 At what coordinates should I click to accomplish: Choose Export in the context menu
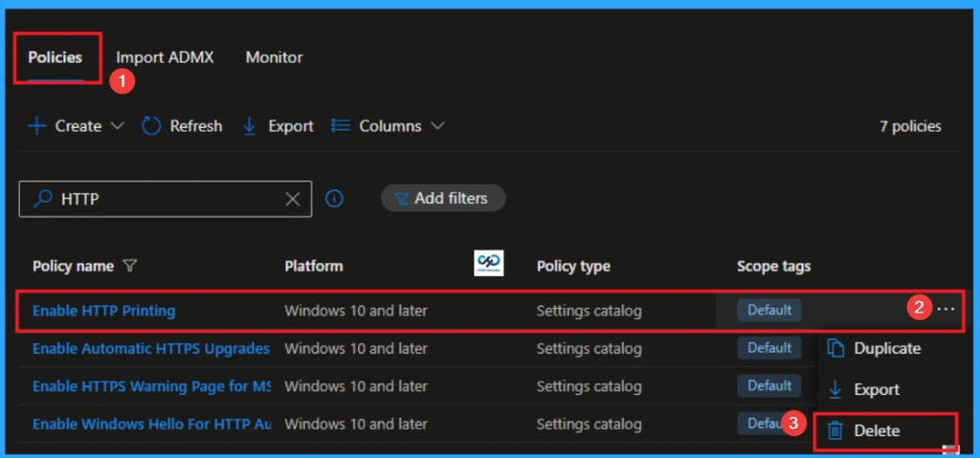coord(877,390)
